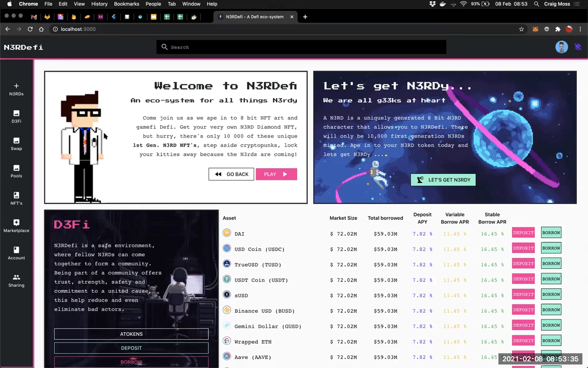Click the Deposit APY column header
The width and height of the screenshot is (588, 368).
tap(422, 218)
